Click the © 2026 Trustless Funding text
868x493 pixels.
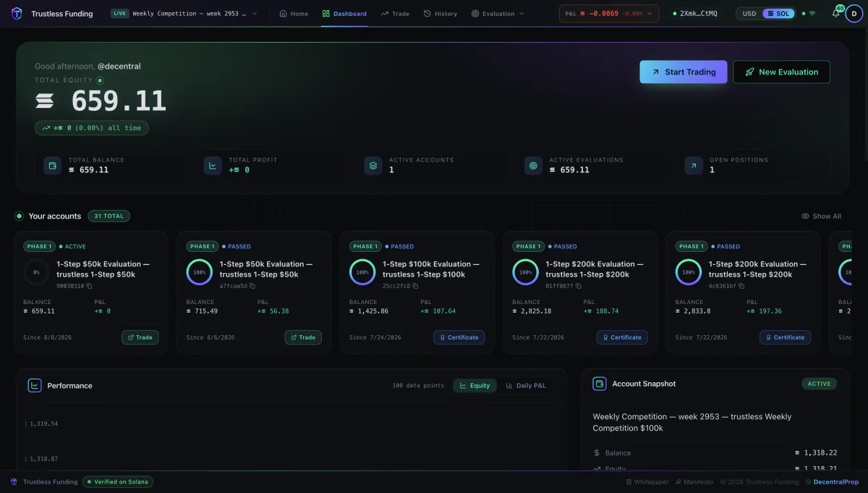pyautogui.click(x=759, y=481)
